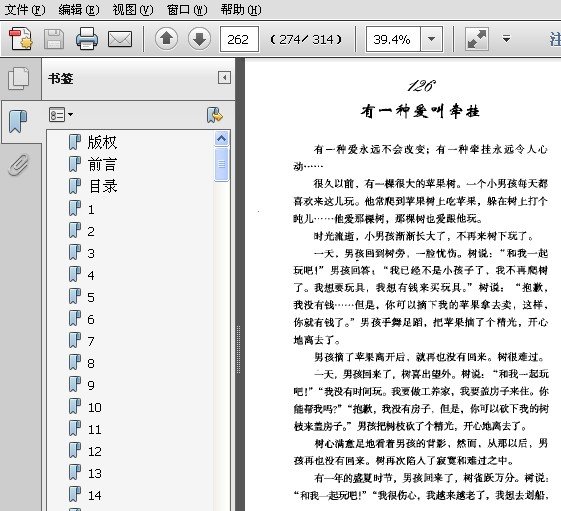Click the bookmark list scrollbar thumb
This screenshot has height=511, width=561.
222,164
